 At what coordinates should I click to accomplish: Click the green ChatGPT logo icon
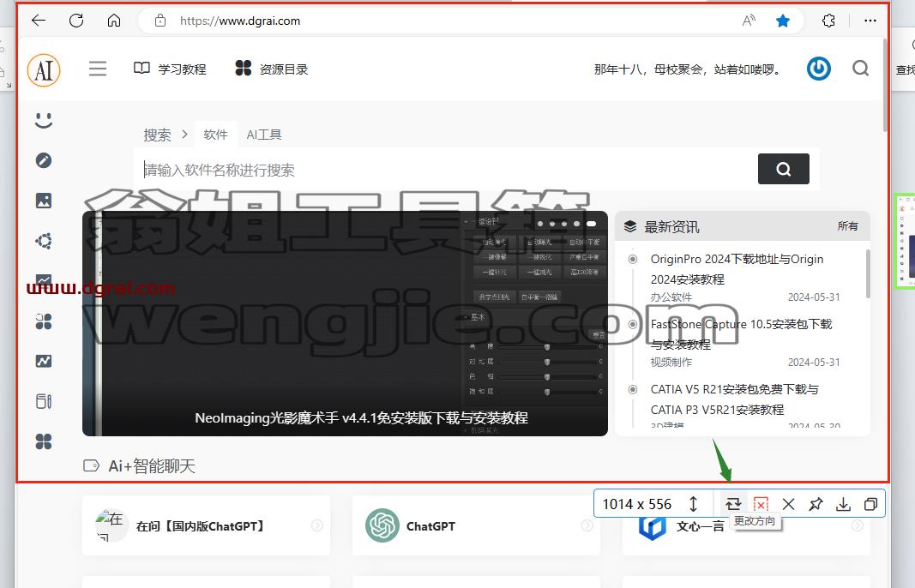[382, 525]
